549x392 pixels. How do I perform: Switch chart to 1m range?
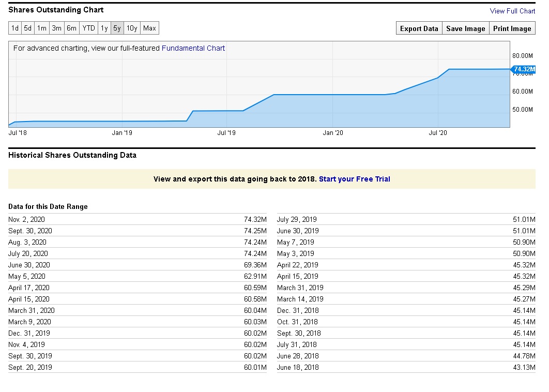[42, 28]
